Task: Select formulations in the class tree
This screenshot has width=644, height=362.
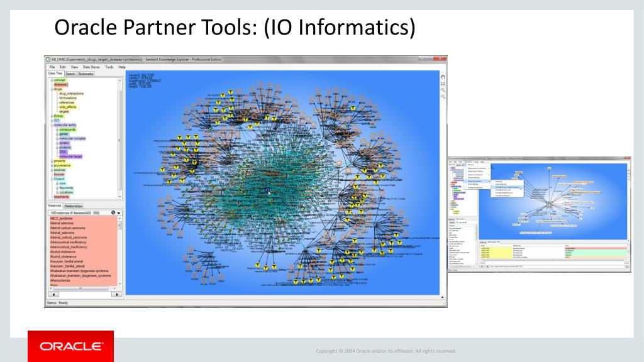Action: (68, 98)
